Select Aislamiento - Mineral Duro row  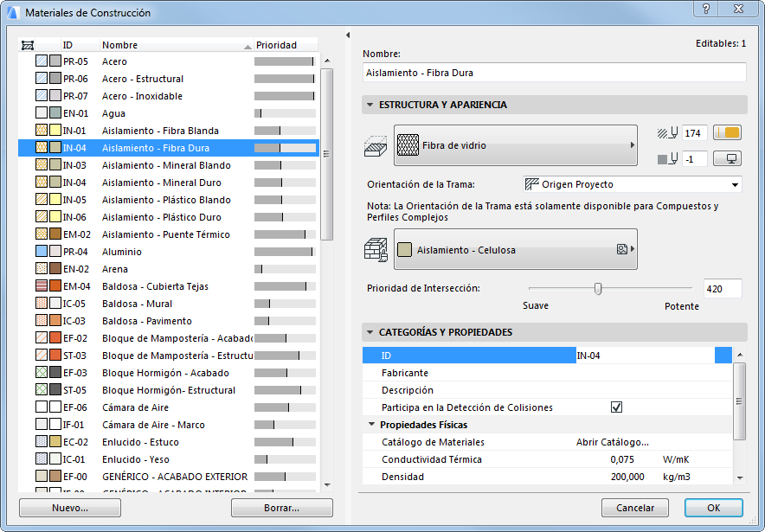point(169,183)
